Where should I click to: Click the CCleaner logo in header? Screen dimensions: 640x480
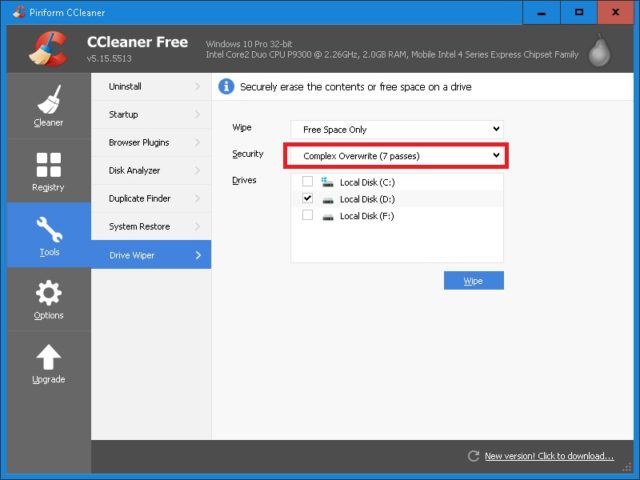pos(48,49)
